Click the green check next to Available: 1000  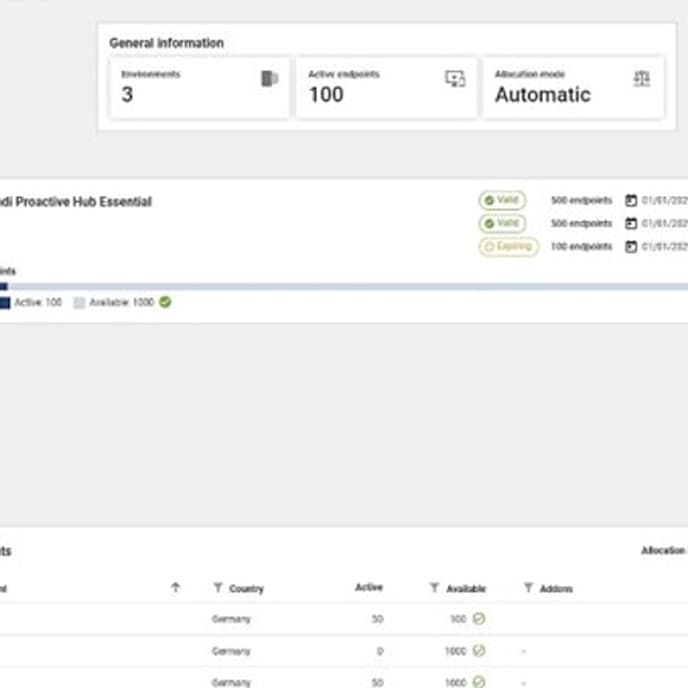pos(165,302)
